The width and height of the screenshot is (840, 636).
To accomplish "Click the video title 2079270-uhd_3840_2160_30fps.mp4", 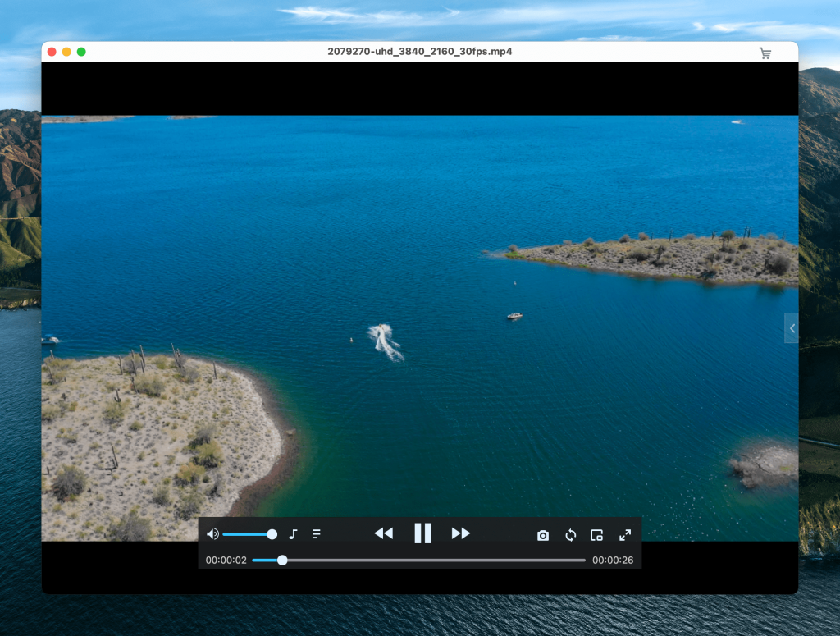I will pos(419,52).
